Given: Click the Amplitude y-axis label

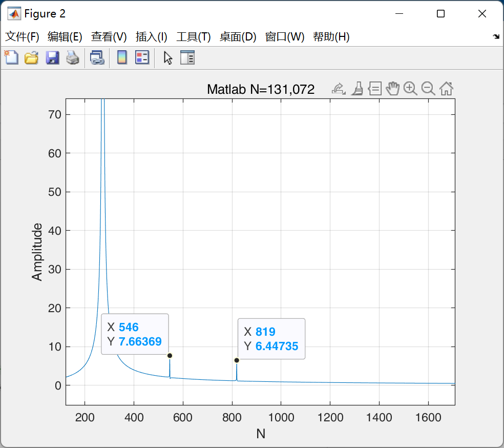Looking at the screenshot, I should click(37, 252).
